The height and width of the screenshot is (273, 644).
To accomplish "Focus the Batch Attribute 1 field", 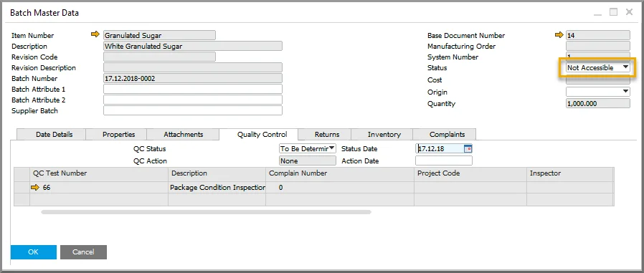I will click(193, 89).
